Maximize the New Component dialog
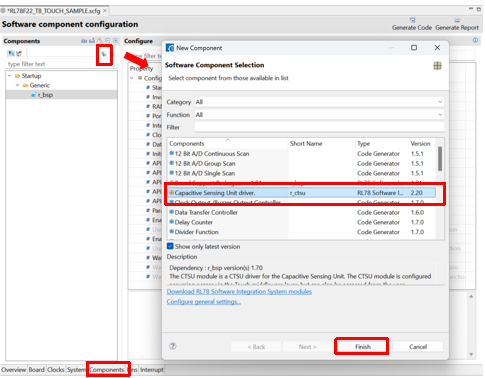This screenshot has width=485, height=378. 414,48
